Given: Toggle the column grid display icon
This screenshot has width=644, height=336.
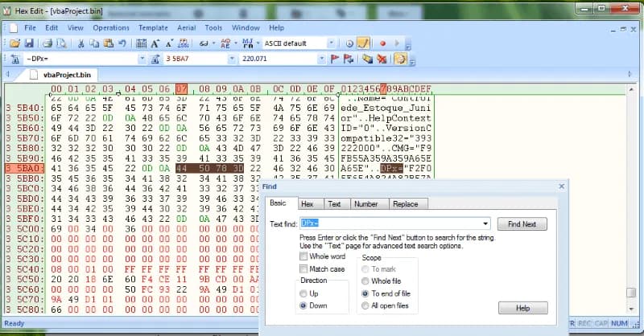Looking at the screenshot, I should (142, 43).
